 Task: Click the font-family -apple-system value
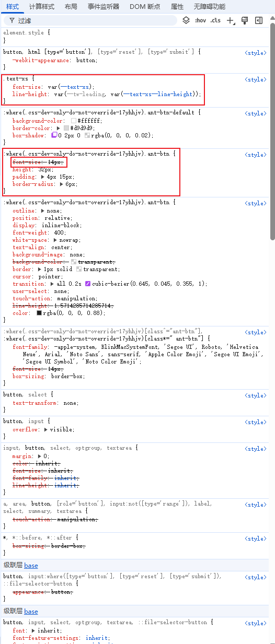click(76, 347)
